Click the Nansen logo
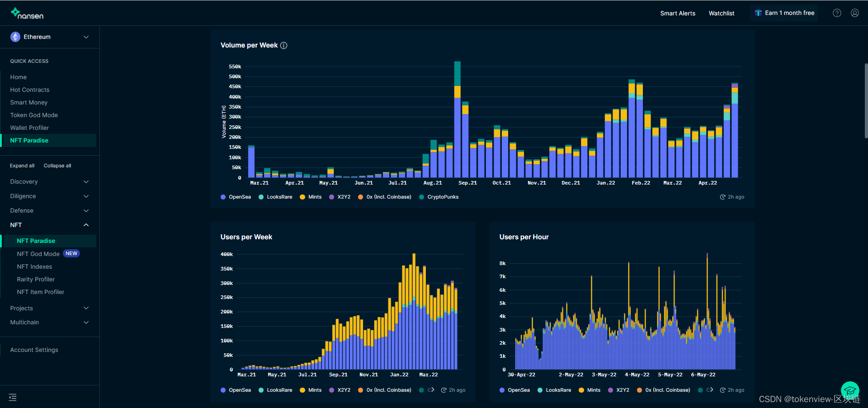The image size is (868, 408). [27, 13]
